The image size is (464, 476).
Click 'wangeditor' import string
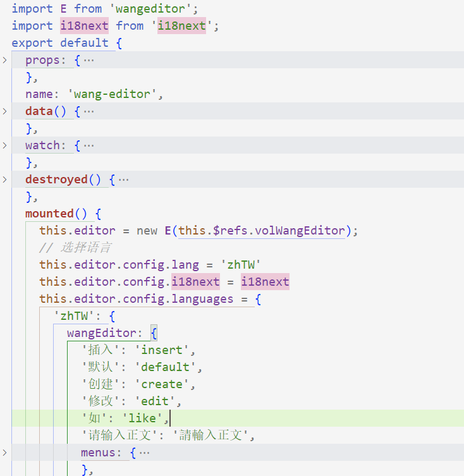tap(150, 9)
